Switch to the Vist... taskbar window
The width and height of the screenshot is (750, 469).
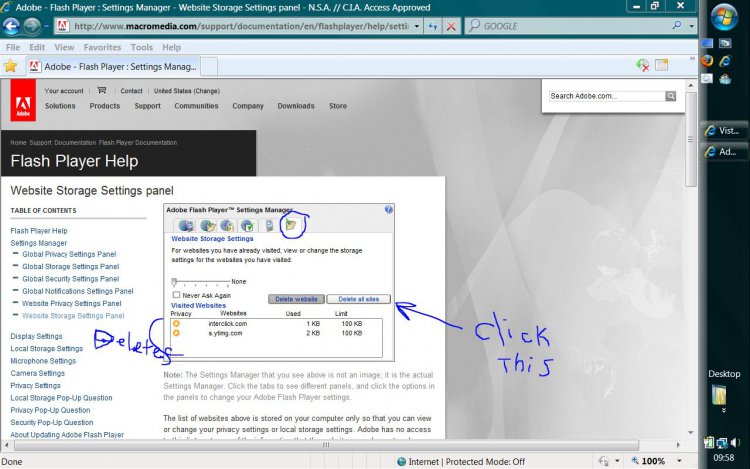click(723, 131)
